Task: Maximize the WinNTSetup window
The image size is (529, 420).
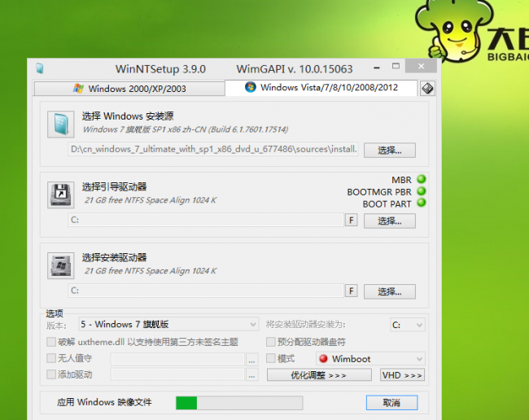Action: pos(396,66)
